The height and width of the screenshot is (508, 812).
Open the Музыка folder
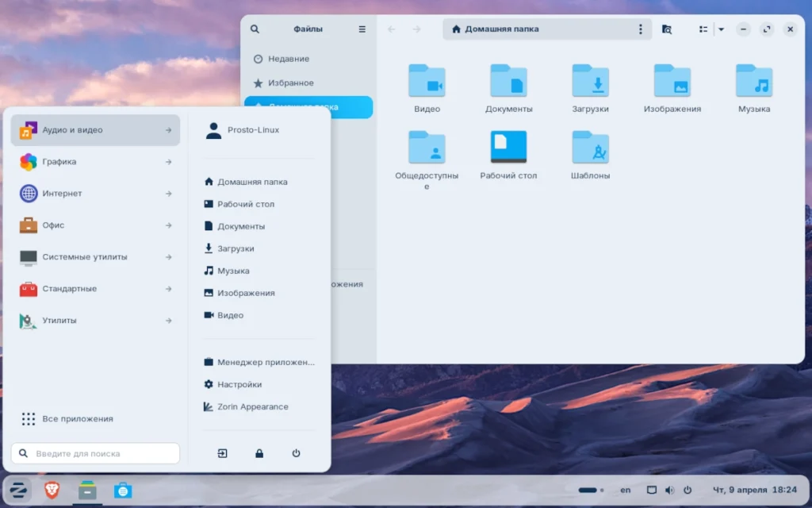[754, 88]
